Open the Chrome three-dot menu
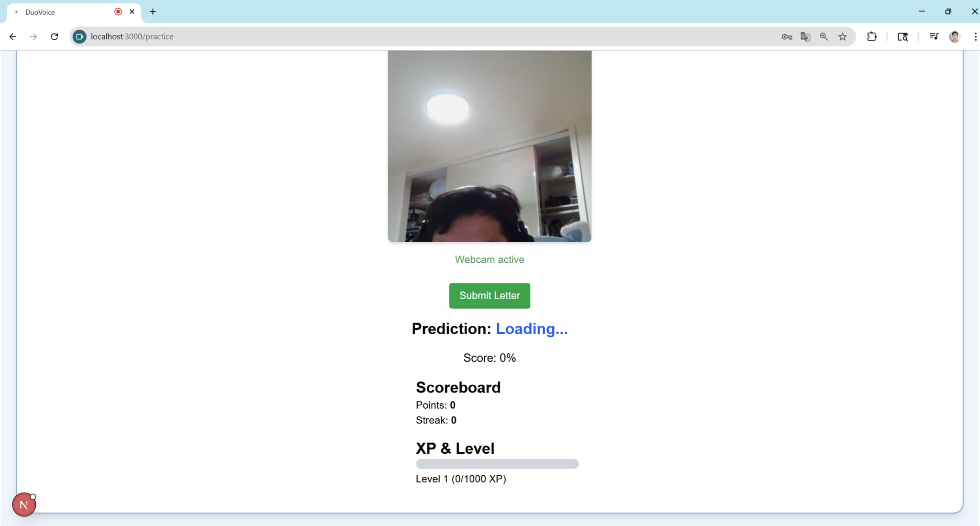This screenshot has width=980, height=526. click(x=975, y=36)
